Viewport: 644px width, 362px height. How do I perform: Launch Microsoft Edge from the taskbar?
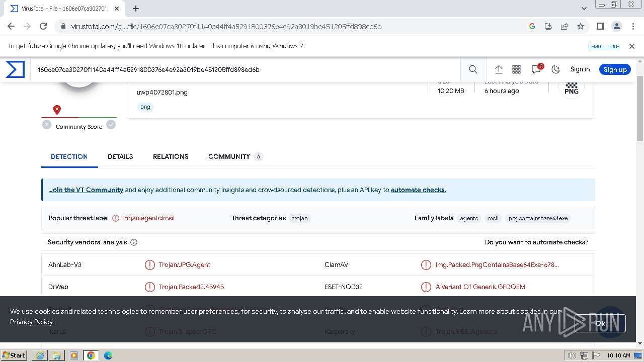tap(108, 355)
